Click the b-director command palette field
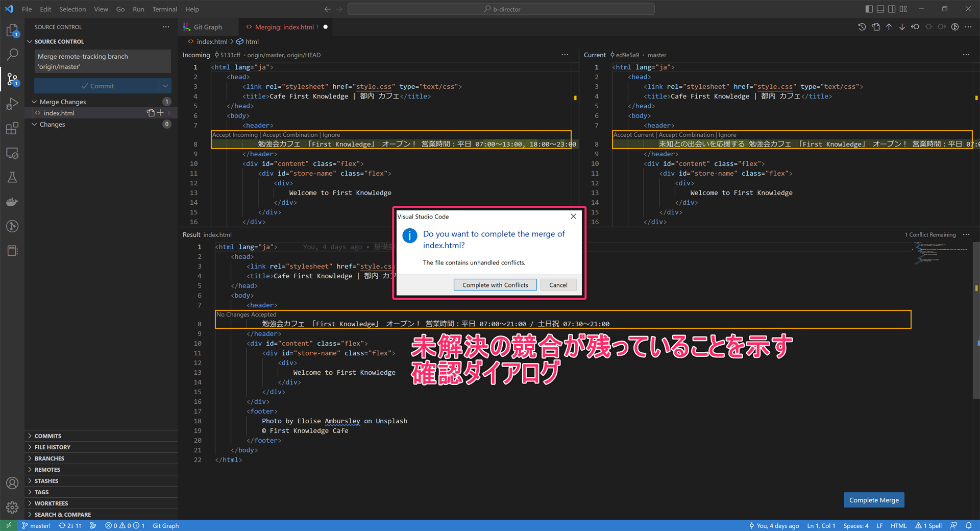 pyautogui.click(x=500, y=9)
